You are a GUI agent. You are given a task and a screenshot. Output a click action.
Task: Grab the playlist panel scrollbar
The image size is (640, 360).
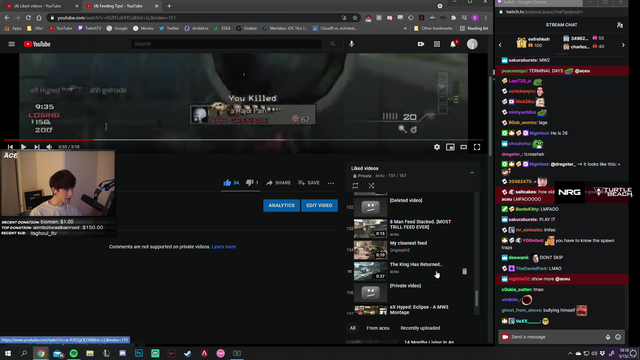tap(476, 298)
